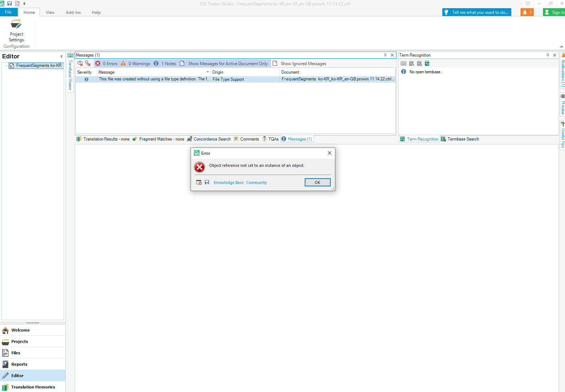Click the print preview icon in quick access toolbar
Image resolution: width=565 pixels, height=392 pixels.
[x=17, y=4]
